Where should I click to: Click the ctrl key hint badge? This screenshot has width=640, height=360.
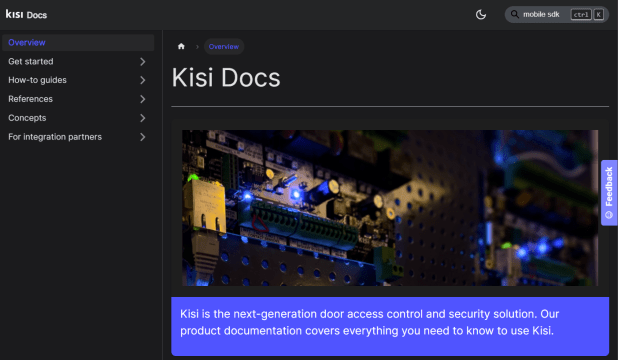[581, 15]
